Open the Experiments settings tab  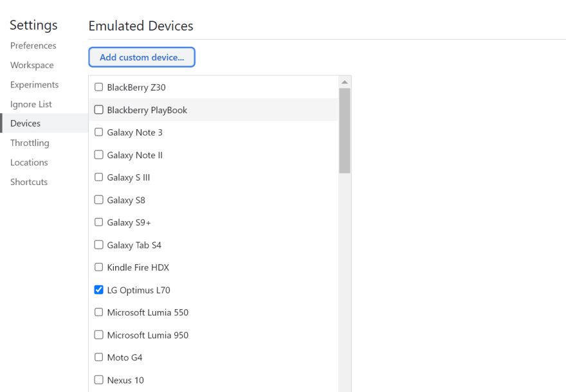34,85
